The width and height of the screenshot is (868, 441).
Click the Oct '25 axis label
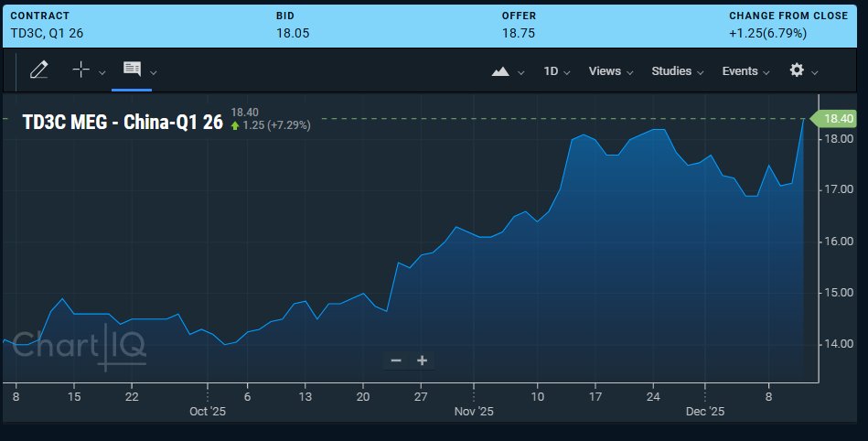point(208,412)
